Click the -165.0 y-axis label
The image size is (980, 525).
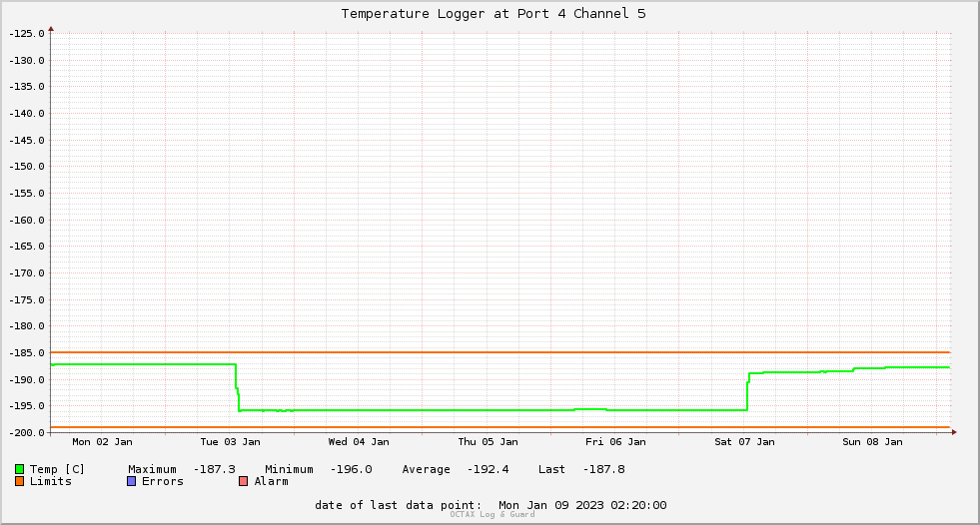pos(27,247)
